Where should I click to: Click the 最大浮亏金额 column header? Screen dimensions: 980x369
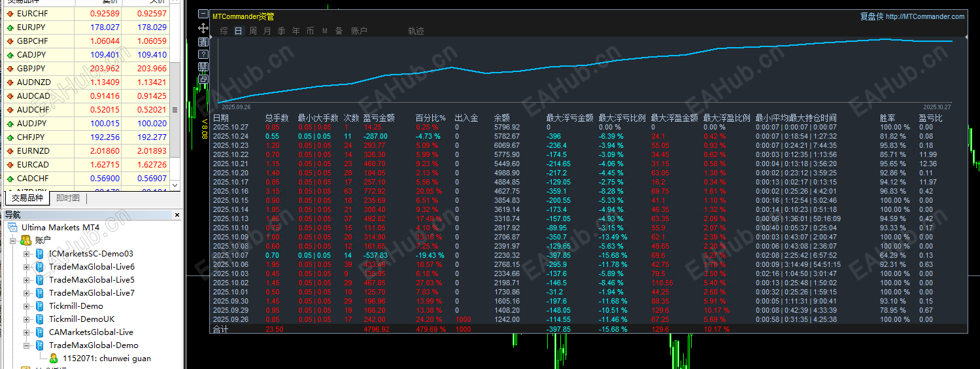(x=570, y=118)
